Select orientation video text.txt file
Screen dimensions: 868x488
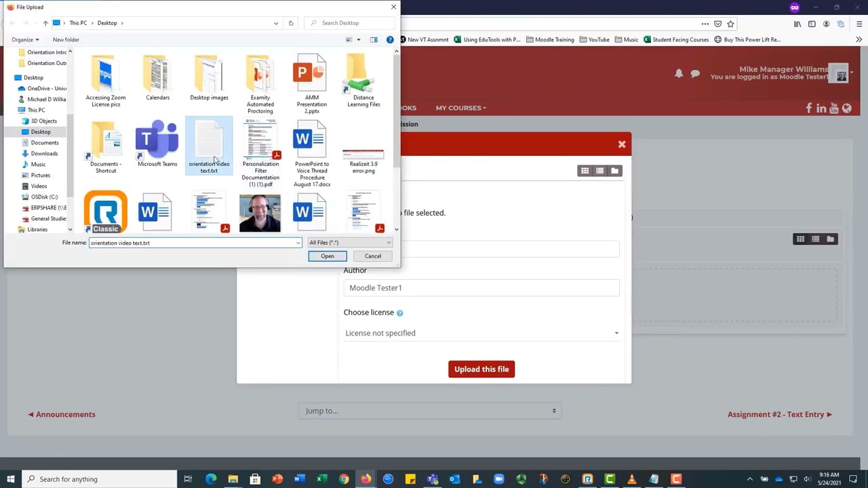209,147
